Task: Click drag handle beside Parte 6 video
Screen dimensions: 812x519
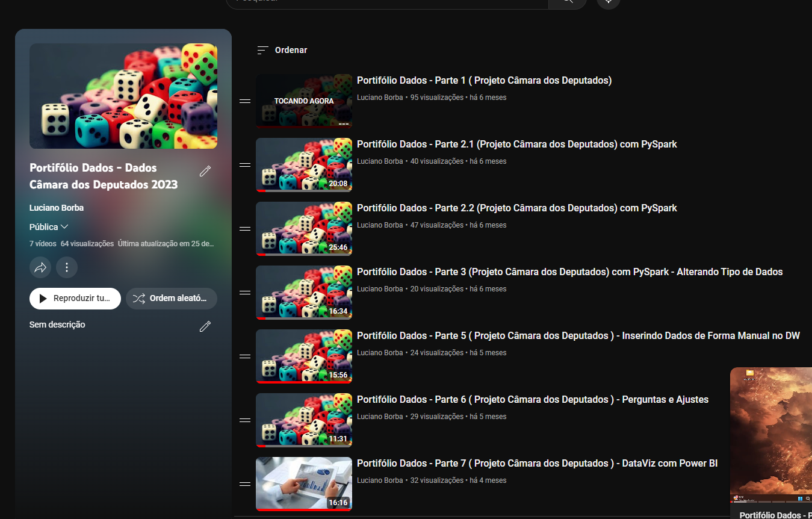Action: pos(245,420)
